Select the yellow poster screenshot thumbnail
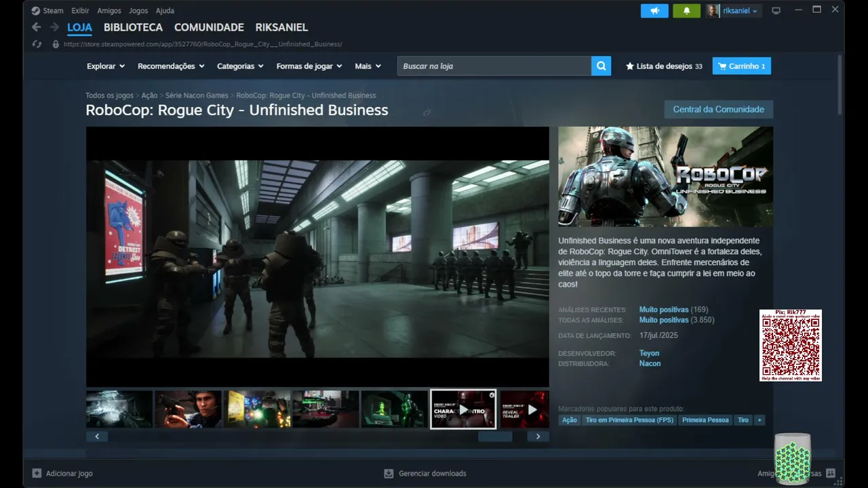Screen dimensions: 868x488 pos(258,409)
